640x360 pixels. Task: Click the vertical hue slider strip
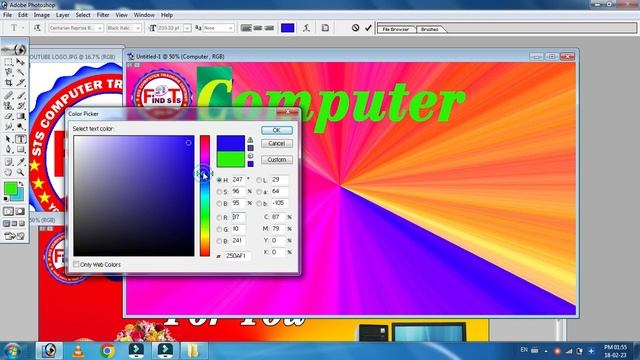(x=205, y=196)
